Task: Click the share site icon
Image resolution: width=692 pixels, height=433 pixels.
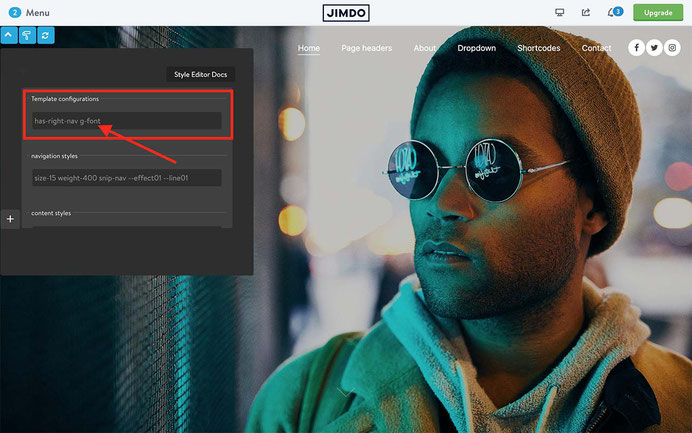Action: tap(586, 12)
